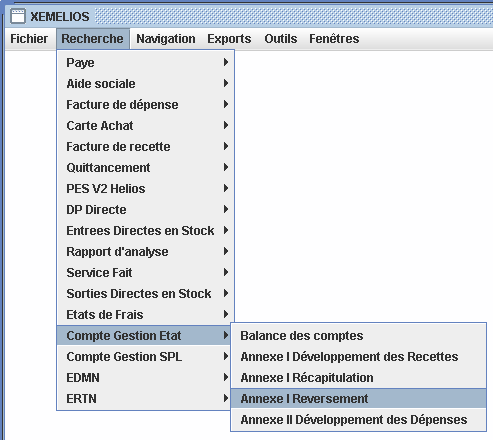Expand the Etats de Frais submenu
Image resolution: width=493 pixels, height=440 pixels.
click(x=145, y=315)
